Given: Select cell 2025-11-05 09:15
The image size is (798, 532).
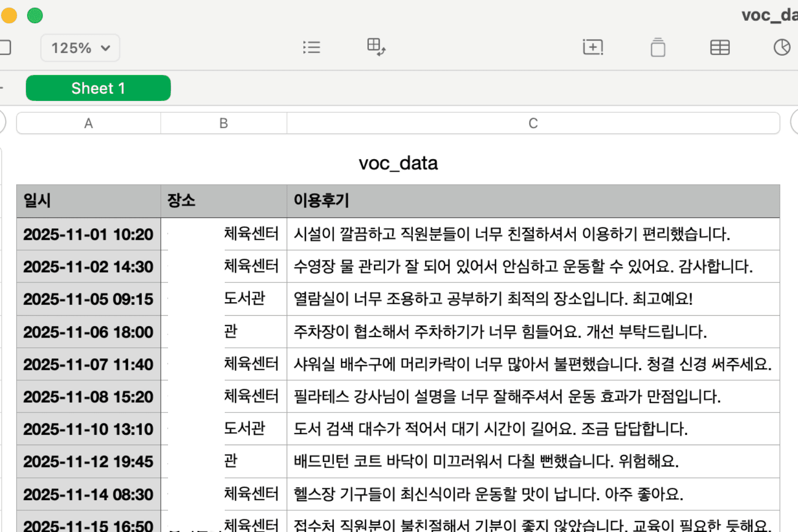Looking at the screenshot, I should tap(88, 299).
